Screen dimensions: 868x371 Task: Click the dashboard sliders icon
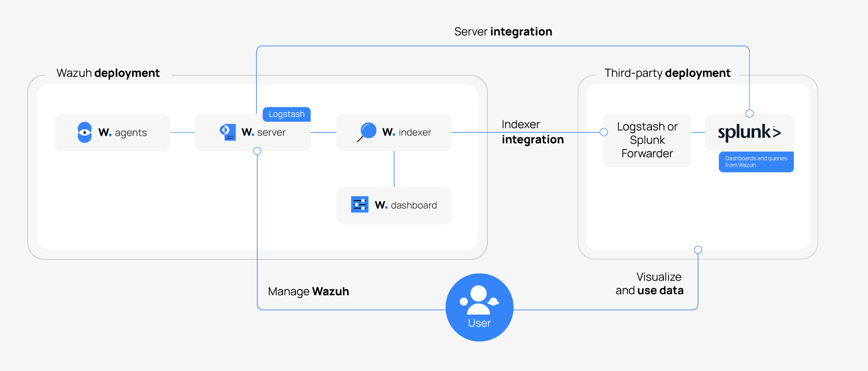[x=360, y=205]
